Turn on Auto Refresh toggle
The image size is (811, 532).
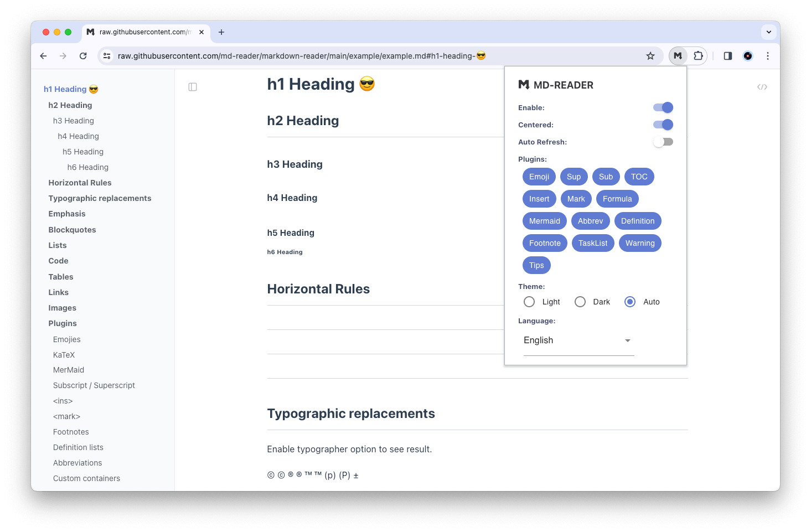click(x=663, y=142)
